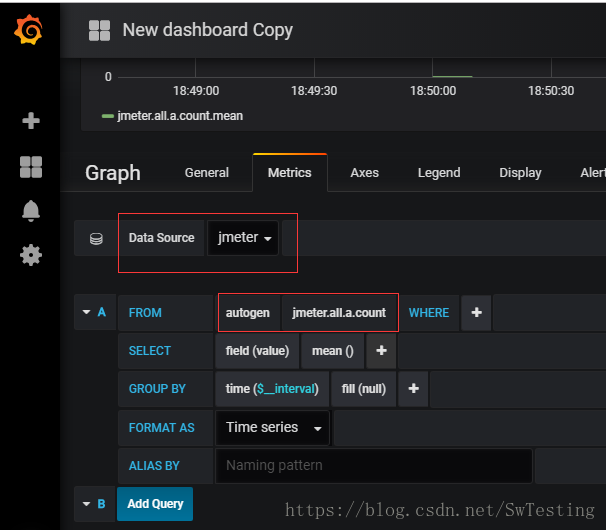Click the FROM keyword label
The height and width of the screenshot is (530, 606).
click(145, 312)
